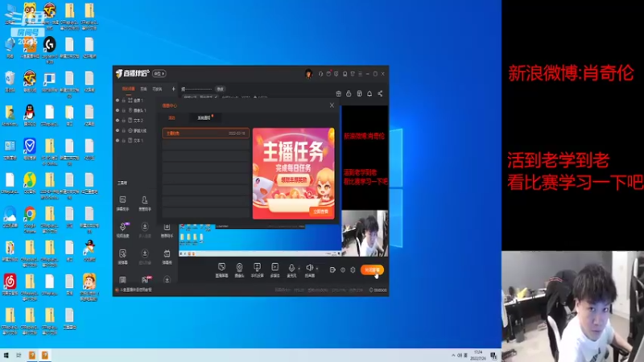Open the phone screen-cast source icon

[x=257, y=269]
